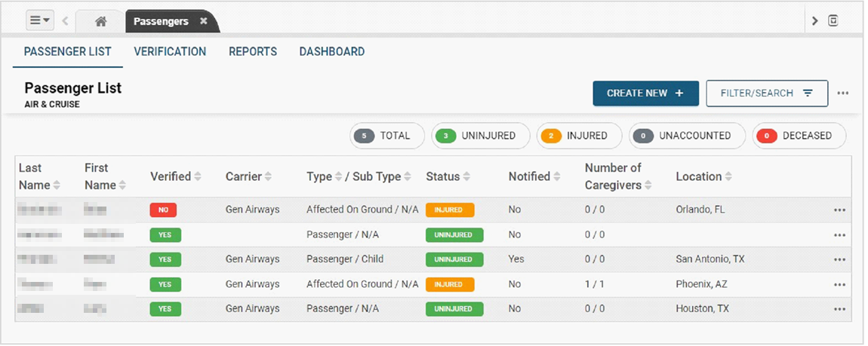
Task: Open row actions for Orlando, FL passenger
Action: [839, 210]
